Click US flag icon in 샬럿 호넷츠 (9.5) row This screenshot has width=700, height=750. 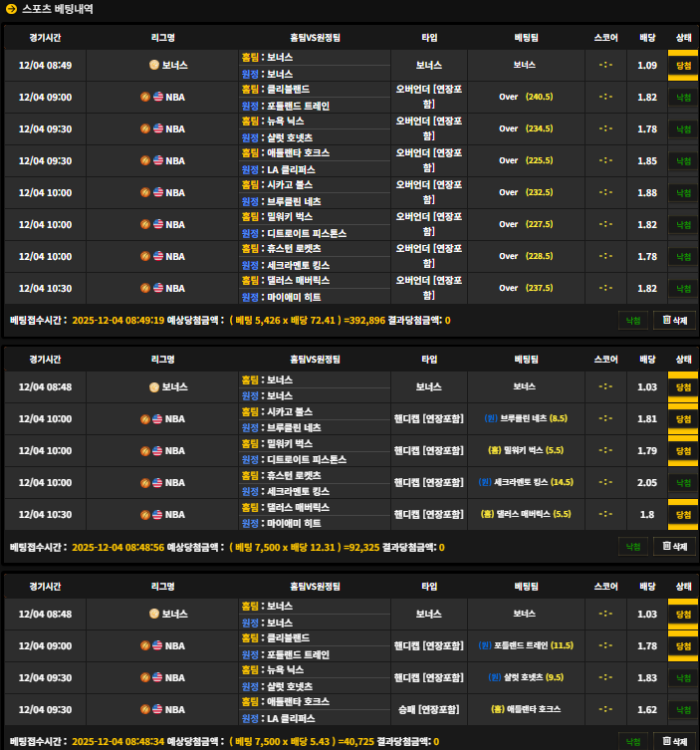(158, 677)
